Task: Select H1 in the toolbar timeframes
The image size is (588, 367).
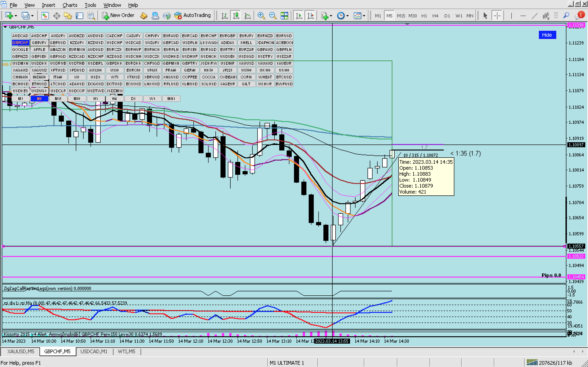Action: [x=424, y=16]
